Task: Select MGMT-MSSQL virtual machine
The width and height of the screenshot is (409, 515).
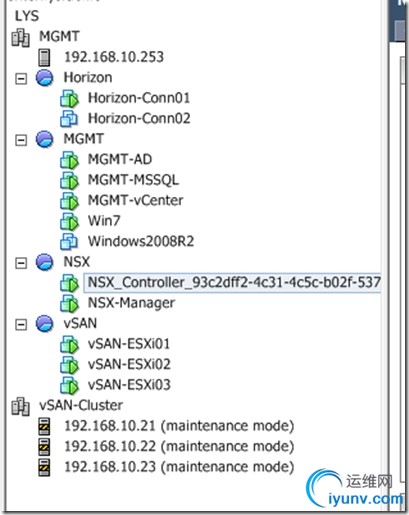Action: 133,180
